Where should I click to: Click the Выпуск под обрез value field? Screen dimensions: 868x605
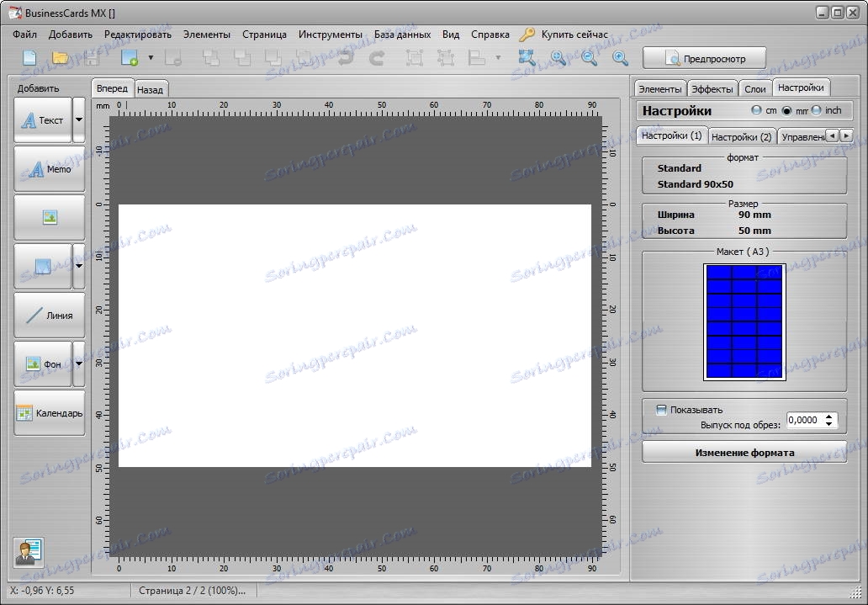(x=804, y=420)
